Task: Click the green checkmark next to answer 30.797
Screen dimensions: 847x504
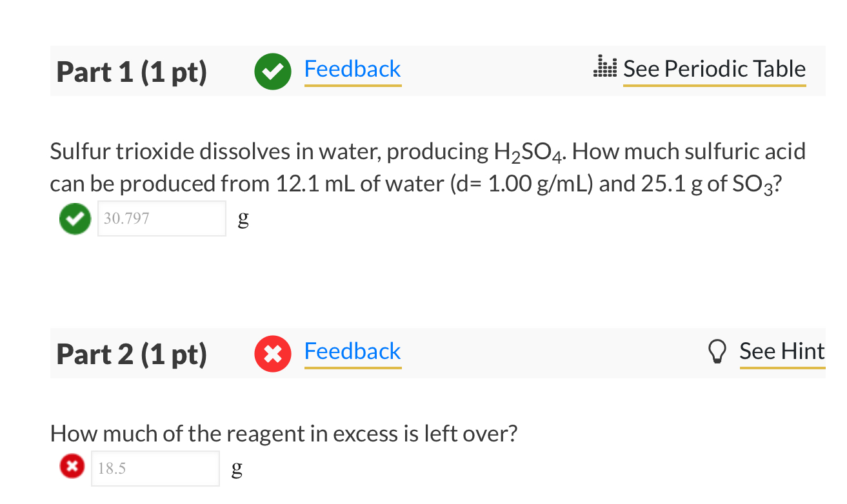Action: pyautogui.click(x=74, y=218)
